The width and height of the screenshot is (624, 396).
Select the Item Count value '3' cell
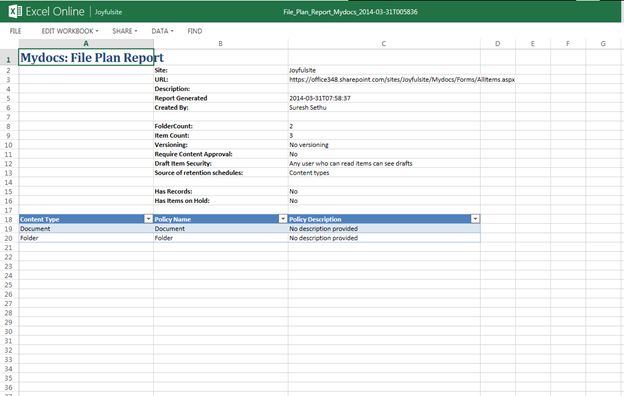click(x=384, y=135)
